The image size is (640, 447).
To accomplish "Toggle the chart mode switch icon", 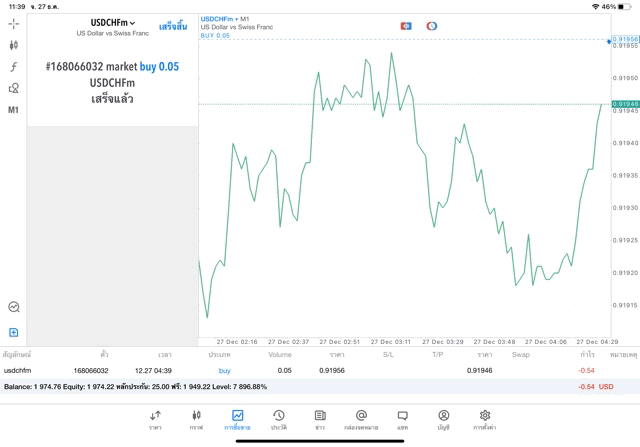I will coord(432,25).
